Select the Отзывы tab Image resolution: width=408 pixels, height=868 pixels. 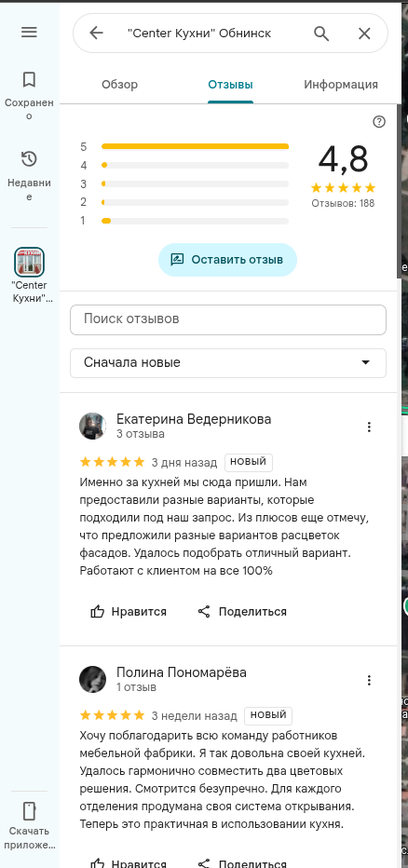(x=230, y=85)
